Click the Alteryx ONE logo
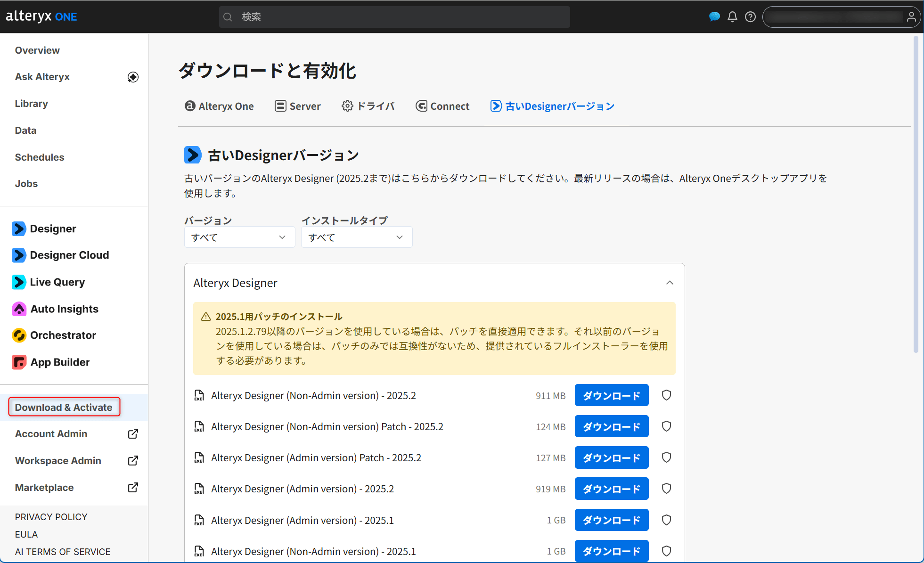The image size is (924, 563). [41, 16]
